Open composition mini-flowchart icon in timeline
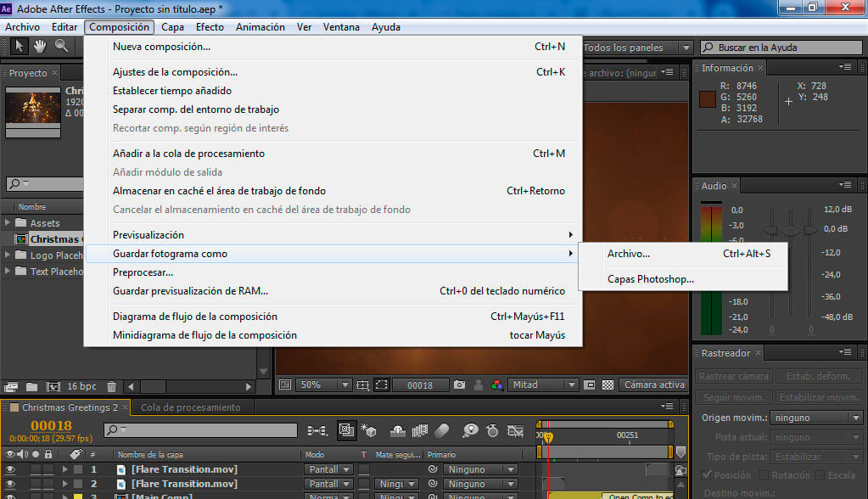 click(317, 430)
